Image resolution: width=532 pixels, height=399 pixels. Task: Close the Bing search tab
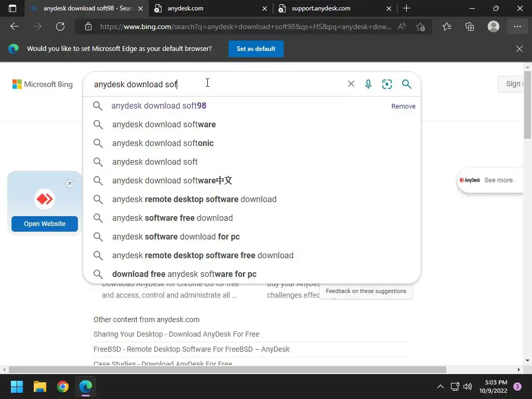pos(140,8)
